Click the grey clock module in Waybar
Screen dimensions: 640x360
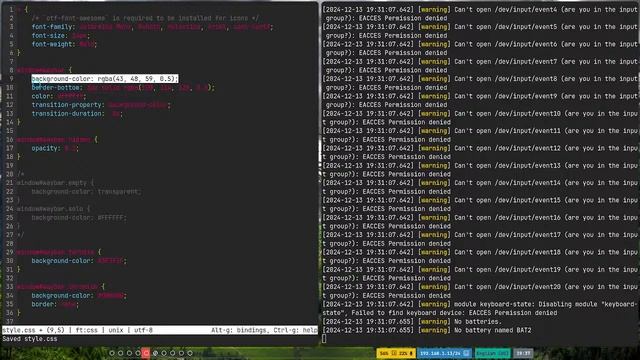[x=523, y=353]
